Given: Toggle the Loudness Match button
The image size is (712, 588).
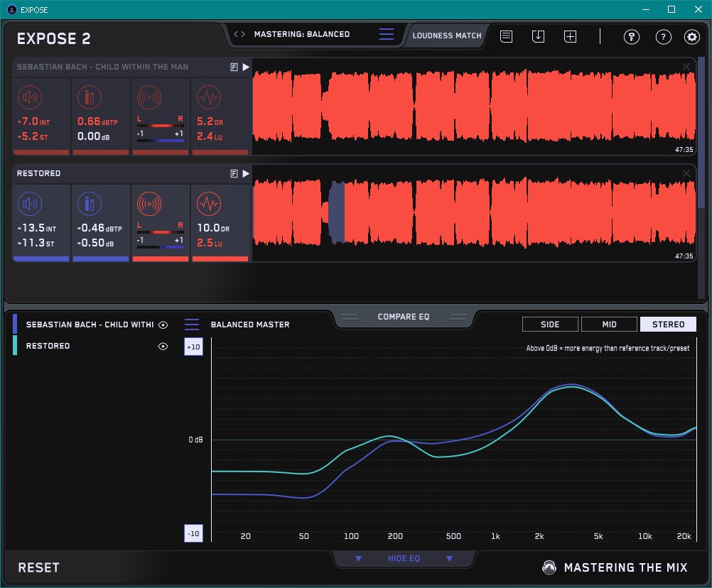Looking at the screenshot, I should [446, 35].
